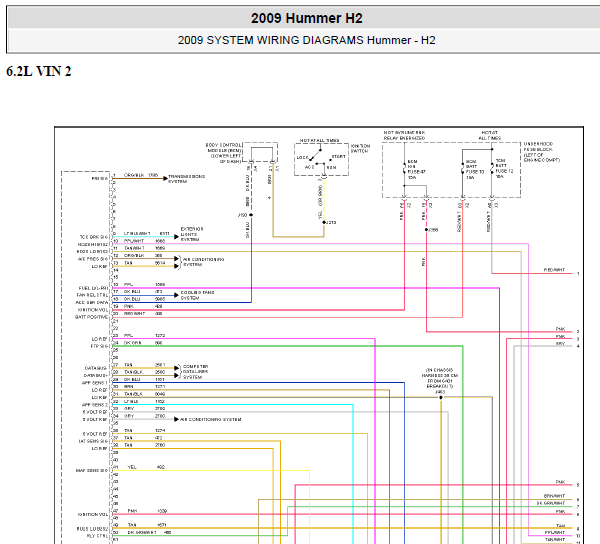This screenshot has width=600, height=544.
Task: Click the '2009 SYSTEM WIRING DIAGRAMS Hummer - H2' subtitle
Action: point(307,40)
